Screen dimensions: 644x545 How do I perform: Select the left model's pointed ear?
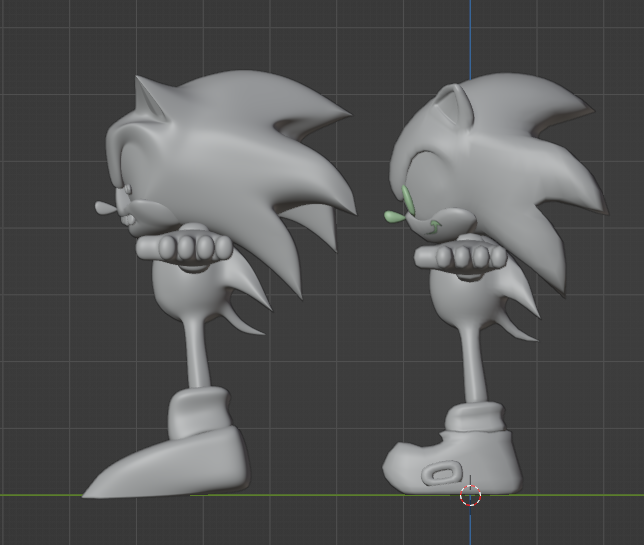(150, 98)
